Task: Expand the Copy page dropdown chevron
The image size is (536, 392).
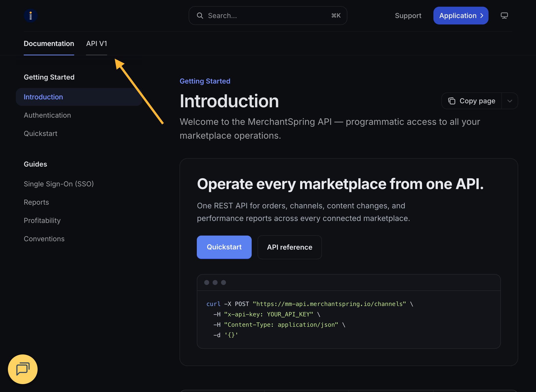Action: point(510,101)
